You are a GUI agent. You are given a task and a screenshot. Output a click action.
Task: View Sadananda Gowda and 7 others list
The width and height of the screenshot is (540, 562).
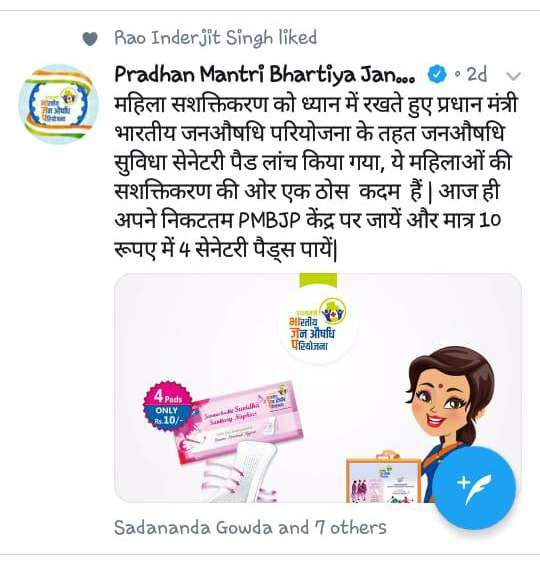250,528
